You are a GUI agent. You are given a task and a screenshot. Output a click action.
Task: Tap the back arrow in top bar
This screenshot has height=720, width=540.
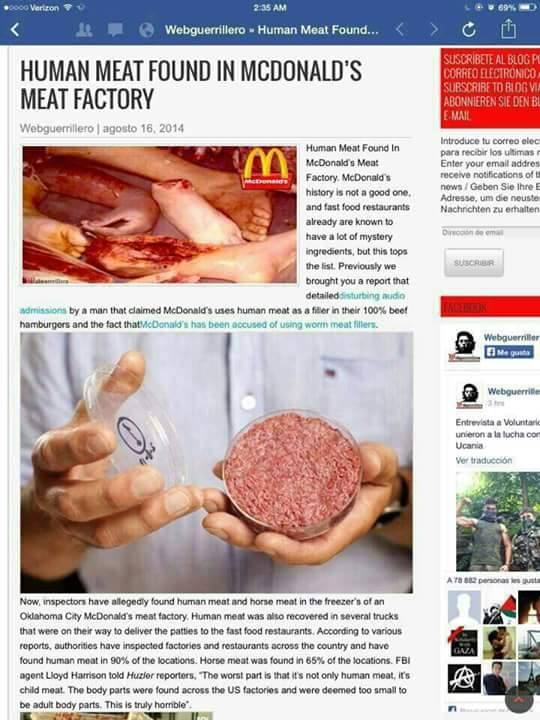pos(15,30)
